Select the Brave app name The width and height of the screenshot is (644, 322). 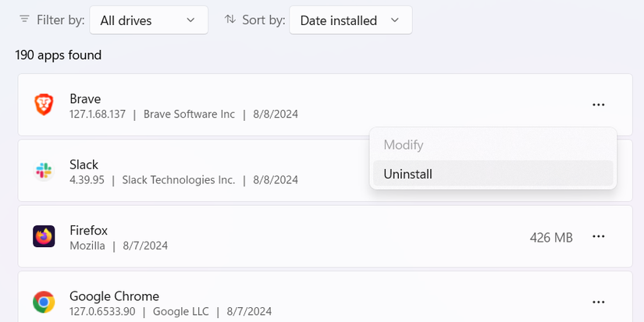point(85,99)
